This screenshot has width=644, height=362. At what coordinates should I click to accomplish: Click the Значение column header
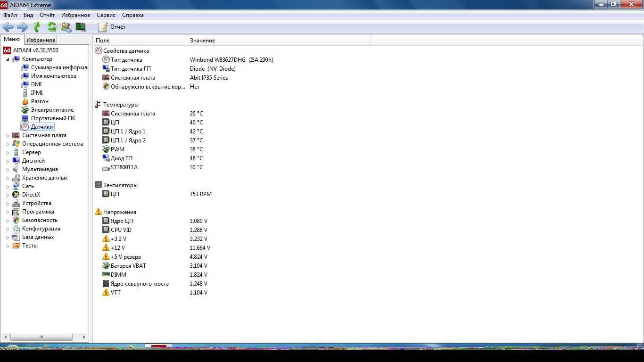click(279, 41)
